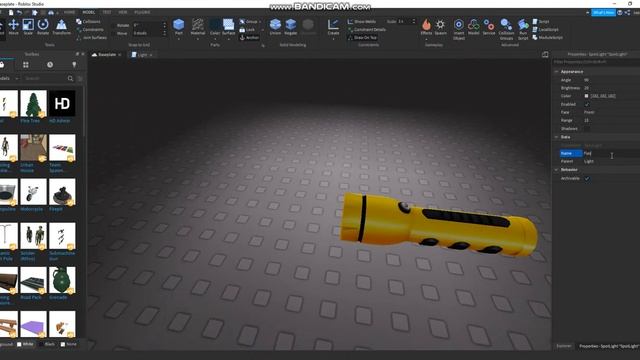This screenshot has height=360, width=640.
Task: Collapse the Behavior property section
Action: tap(556, 169)
